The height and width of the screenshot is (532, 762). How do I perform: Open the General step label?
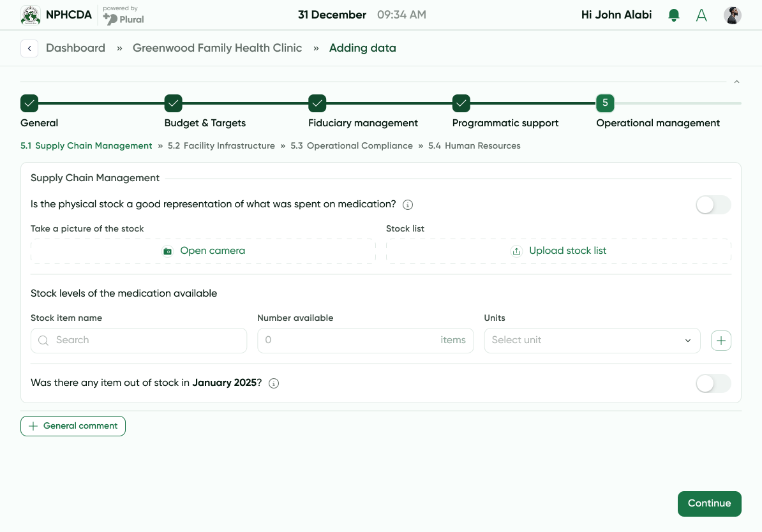point(40,123)
